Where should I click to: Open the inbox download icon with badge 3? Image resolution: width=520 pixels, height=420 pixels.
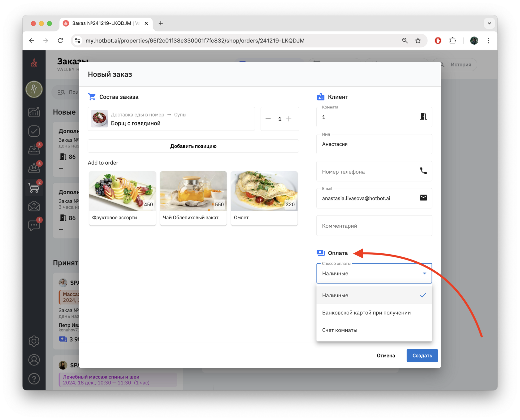34,149
